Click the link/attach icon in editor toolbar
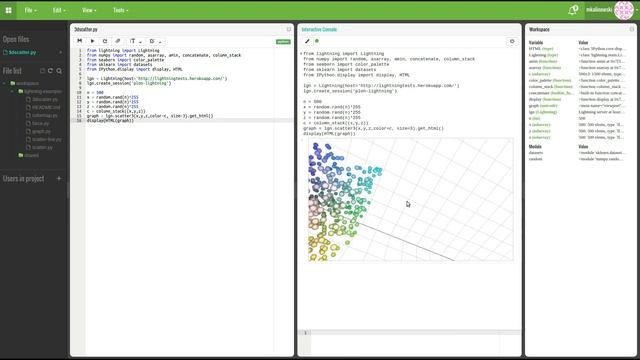The height and width of the screenshot is (360, 640). pos(118,41)
